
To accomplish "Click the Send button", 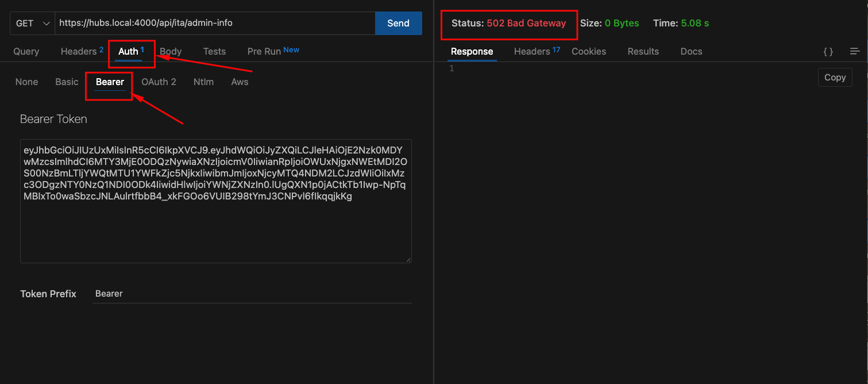I will tap(398, 23).
